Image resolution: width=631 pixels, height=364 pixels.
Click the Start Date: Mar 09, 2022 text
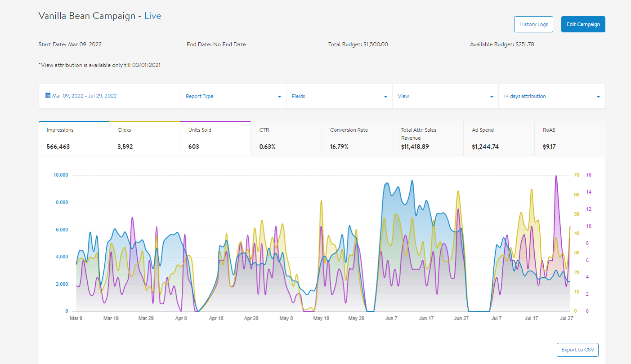point(70,44)
